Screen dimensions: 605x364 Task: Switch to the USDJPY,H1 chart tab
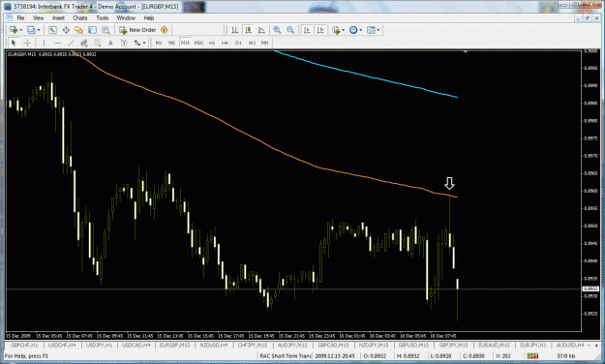tap(99, 345)
